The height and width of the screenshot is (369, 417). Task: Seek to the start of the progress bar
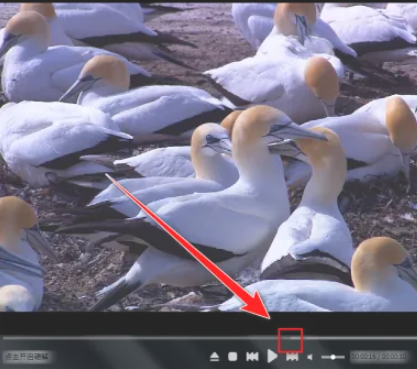coord(3,338)
